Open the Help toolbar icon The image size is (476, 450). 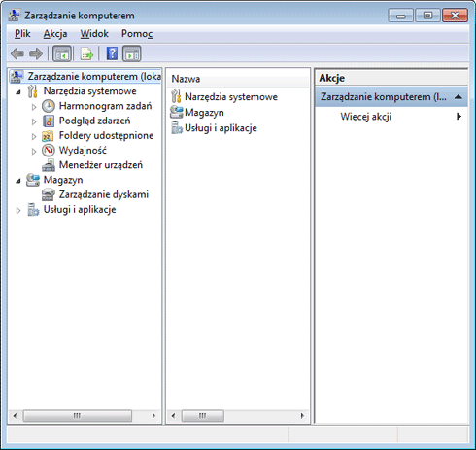click(112, 53)
